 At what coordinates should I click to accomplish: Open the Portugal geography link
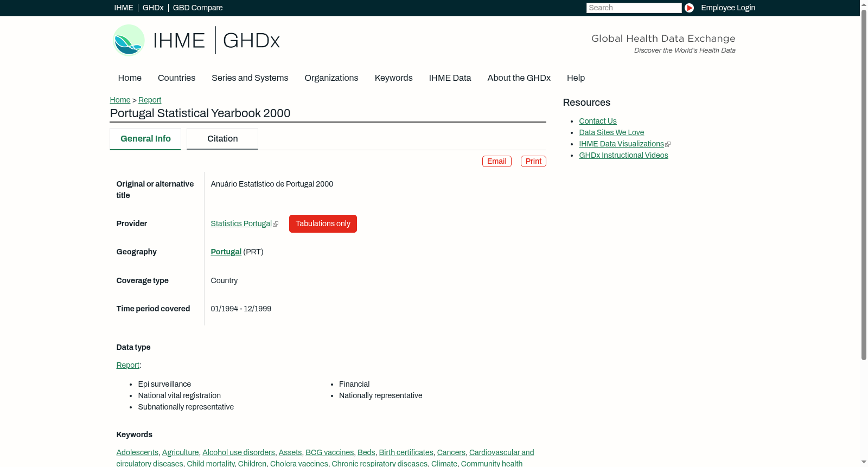point(226,252)
